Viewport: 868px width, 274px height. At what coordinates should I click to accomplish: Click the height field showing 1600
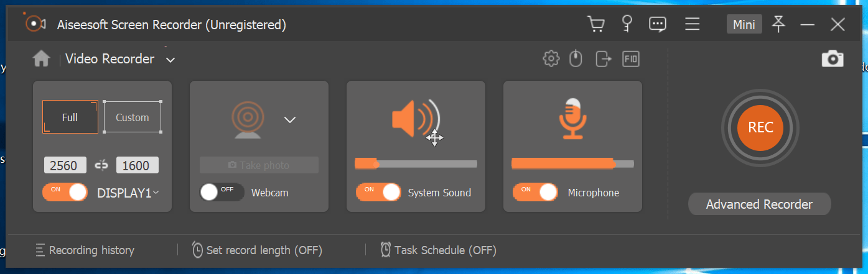click(x=137, y=165)
